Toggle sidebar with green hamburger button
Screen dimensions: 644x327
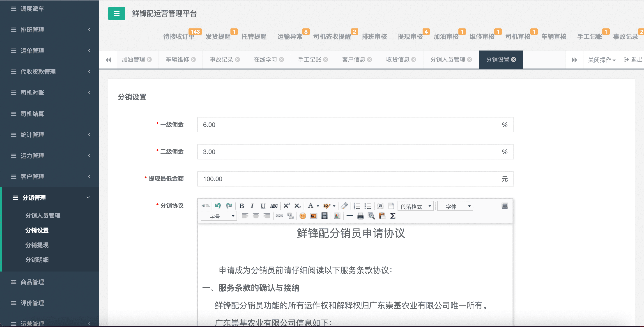(x=117, y=14)
